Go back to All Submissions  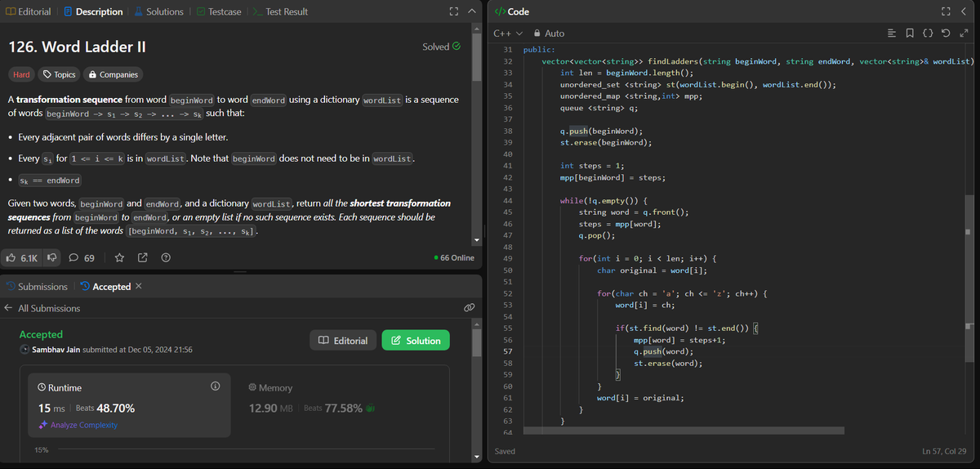tap(42, 308)
